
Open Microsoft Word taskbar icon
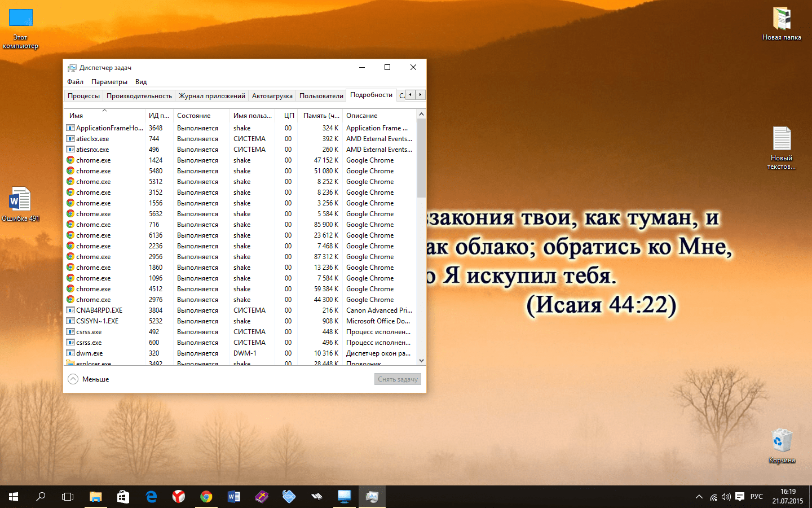(233, 497)
